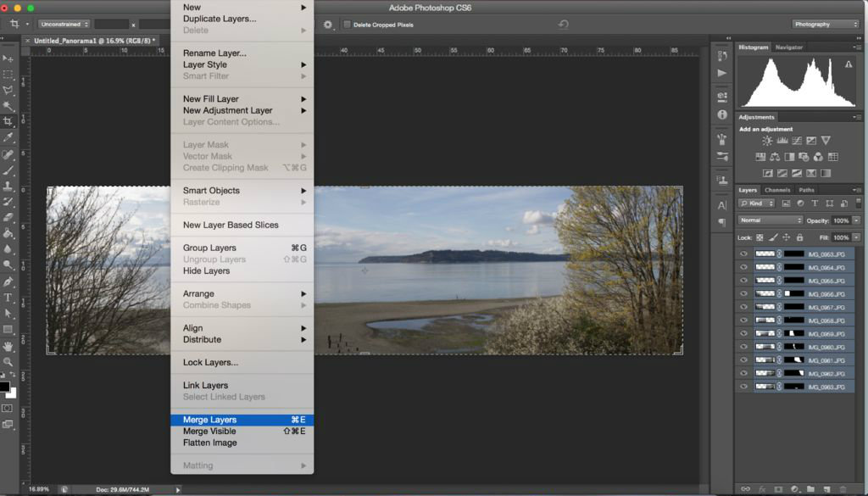868x496 pixels.
Task: Select the IMG_0963.JPG layer mask thumbnail
Action: point(793,387)
